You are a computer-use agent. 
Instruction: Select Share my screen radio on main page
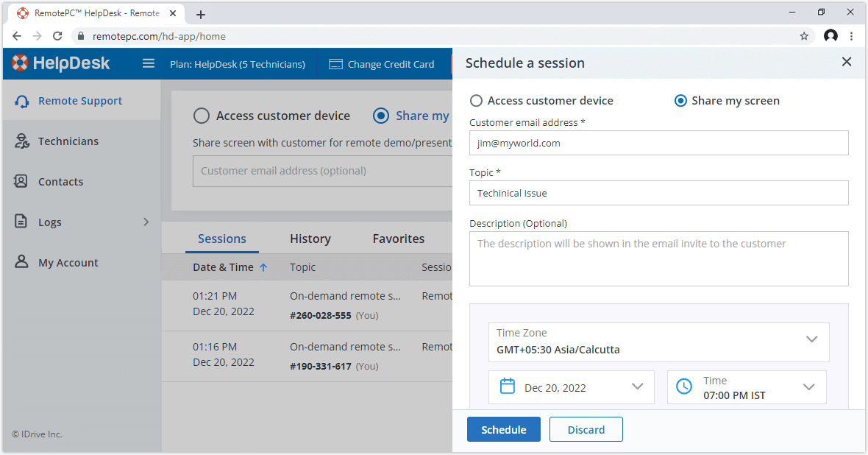click(381, 116)
